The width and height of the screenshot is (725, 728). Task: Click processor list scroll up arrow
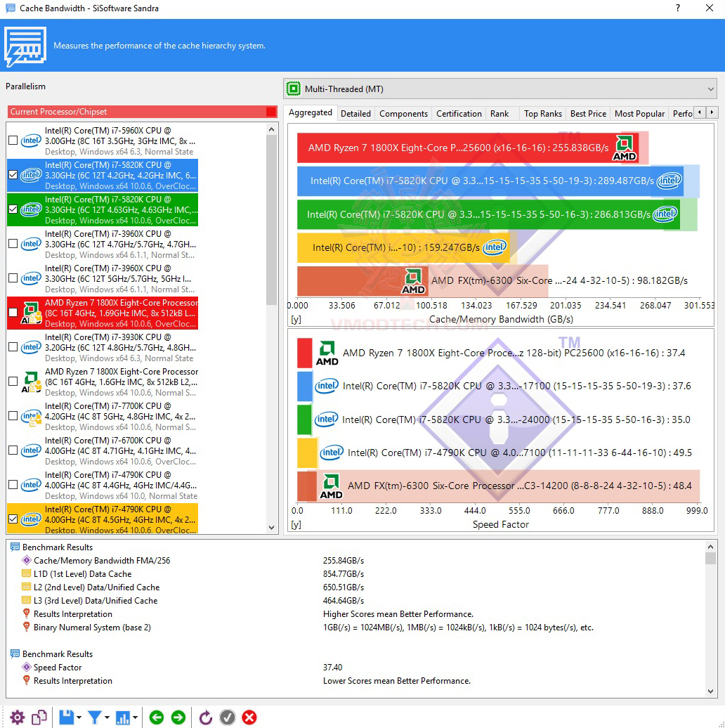(272, 129)
